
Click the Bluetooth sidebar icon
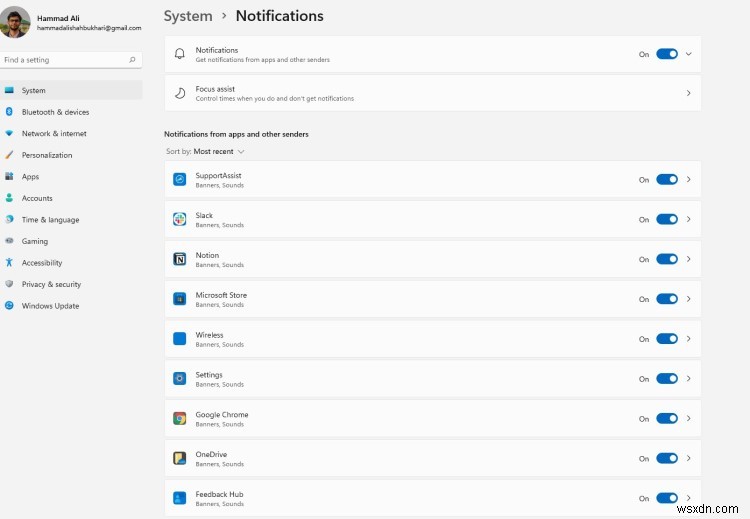pyautogui.click(x=9, y=111)
